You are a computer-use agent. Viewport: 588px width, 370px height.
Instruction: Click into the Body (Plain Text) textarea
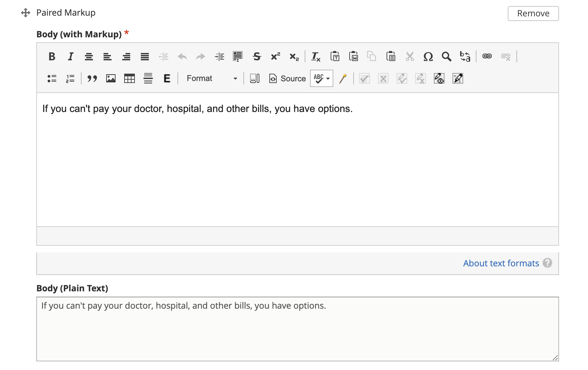pos(297,329)
